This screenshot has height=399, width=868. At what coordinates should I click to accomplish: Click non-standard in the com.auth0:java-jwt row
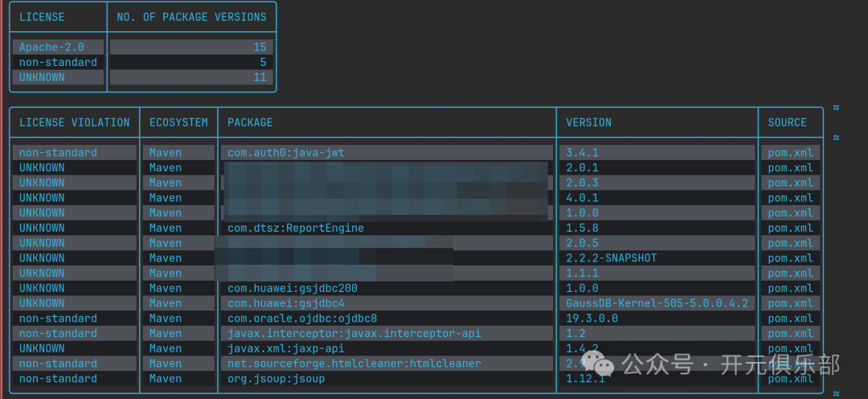(58, 152)
